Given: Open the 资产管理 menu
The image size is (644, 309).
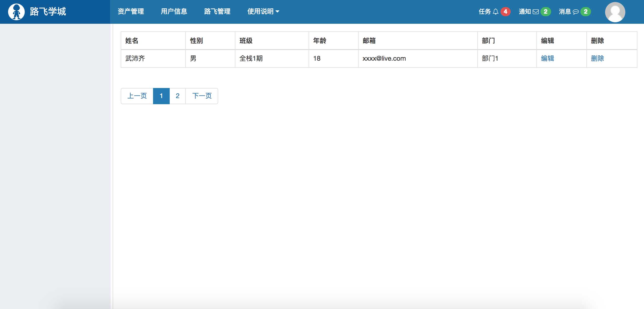Looking at the screenshot, I should coord(131,12).
